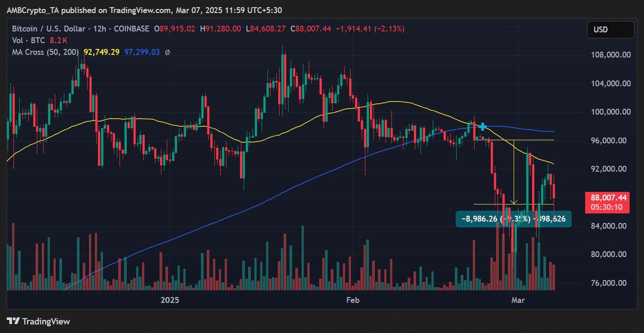Click the current price label 88,007.44

(x=609, y=198)
